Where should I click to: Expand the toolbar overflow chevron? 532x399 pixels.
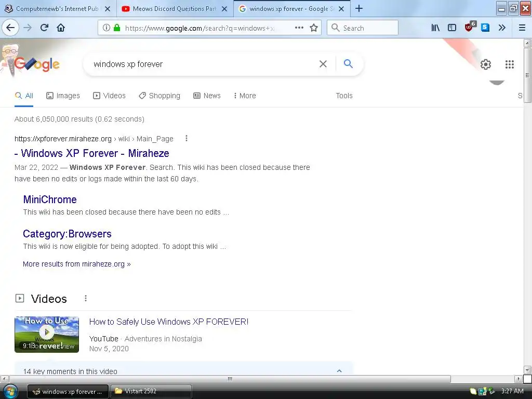click(502, 28)
